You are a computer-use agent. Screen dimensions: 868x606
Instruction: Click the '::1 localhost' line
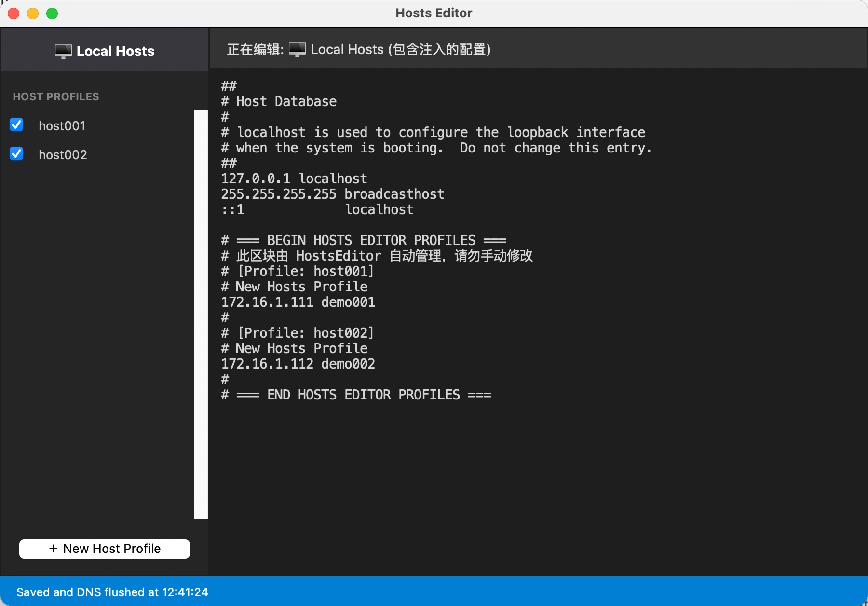point(317,209)
